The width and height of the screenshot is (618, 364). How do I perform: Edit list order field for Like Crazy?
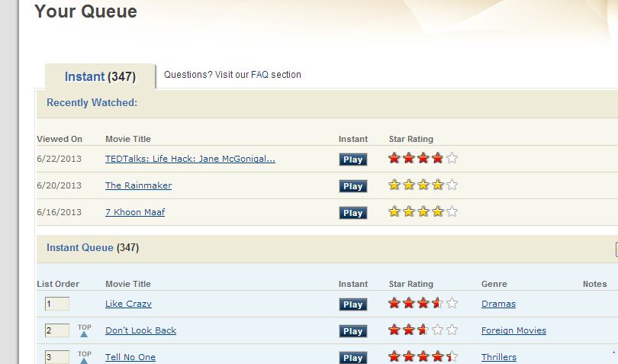(x=57, y=304)
